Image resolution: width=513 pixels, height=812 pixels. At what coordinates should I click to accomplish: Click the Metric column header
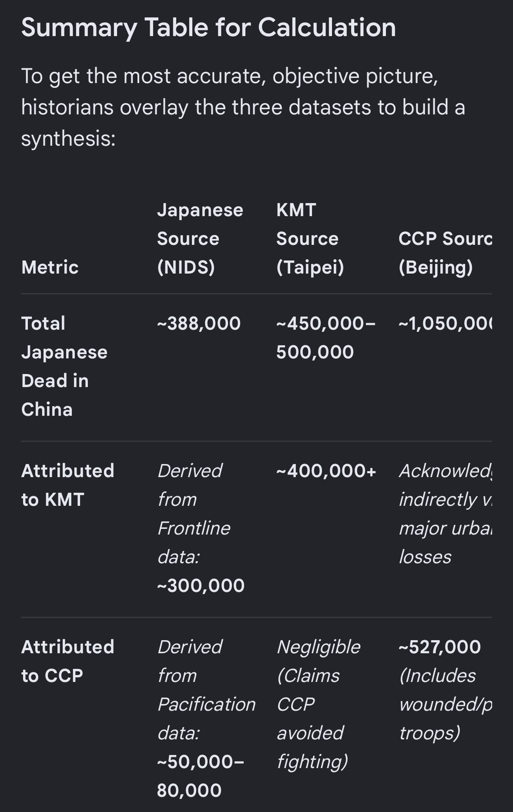(50, 267)
